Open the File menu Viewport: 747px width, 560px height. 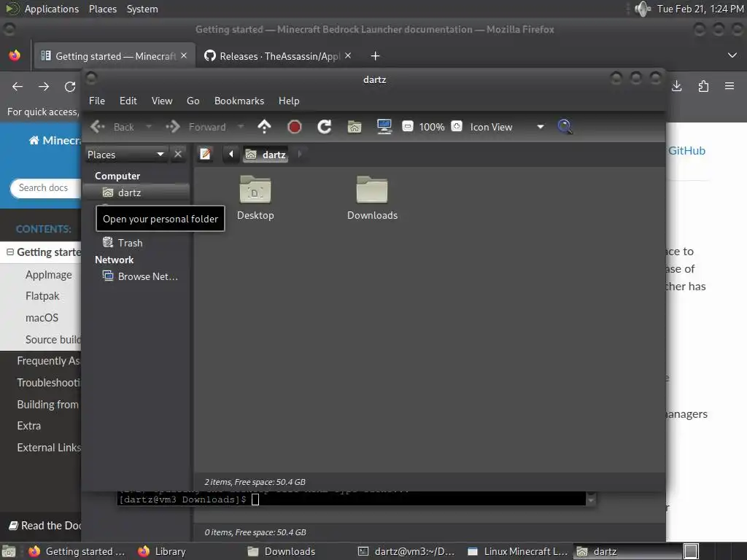click(x=97, y=101)
